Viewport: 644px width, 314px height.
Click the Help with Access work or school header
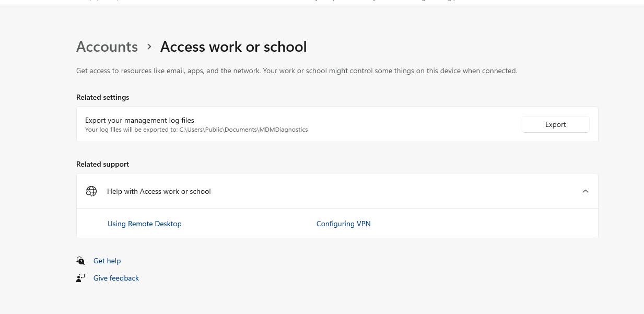[x=159, y=191]
